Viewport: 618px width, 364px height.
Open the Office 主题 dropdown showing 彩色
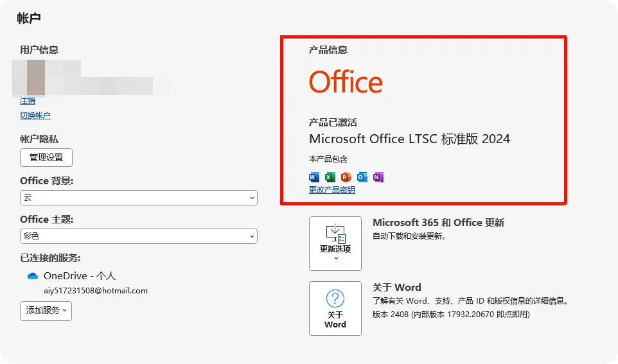pos(139,236)
